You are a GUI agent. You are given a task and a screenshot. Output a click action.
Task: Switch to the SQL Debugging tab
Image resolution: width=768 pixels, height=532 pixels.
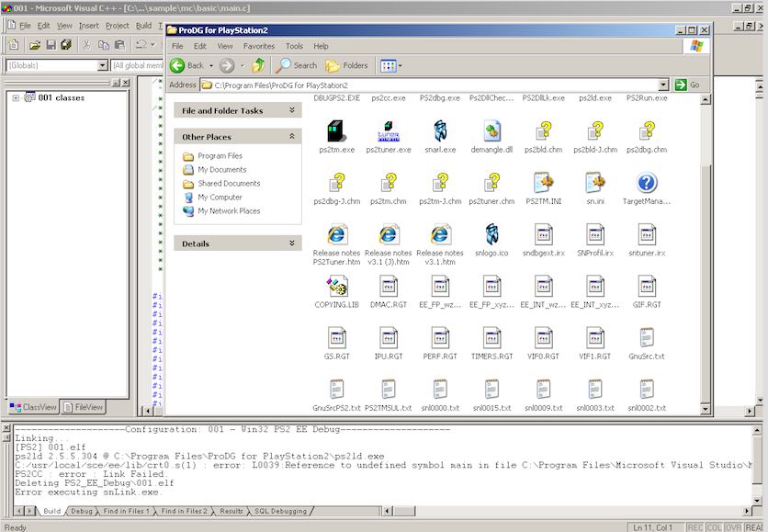click(281, 511)
